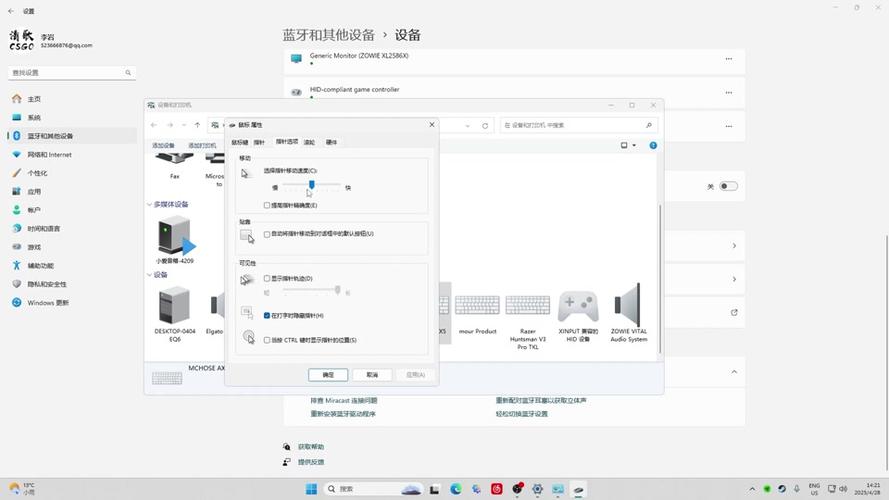This screenshot has width=889, height=500.
Task: Switch to the 滑轮 tab
Action: click(309, 142)
